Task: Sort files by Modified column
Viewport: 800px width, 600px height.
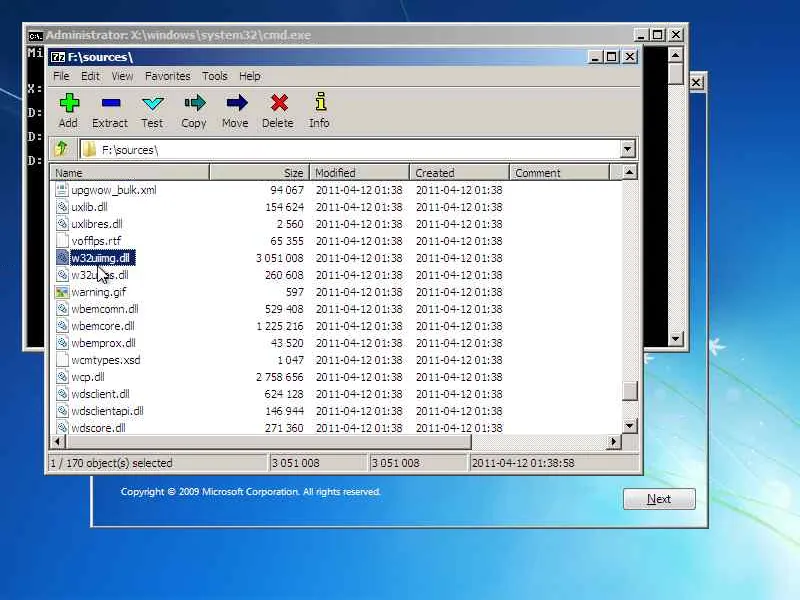Action: point(359,173)
